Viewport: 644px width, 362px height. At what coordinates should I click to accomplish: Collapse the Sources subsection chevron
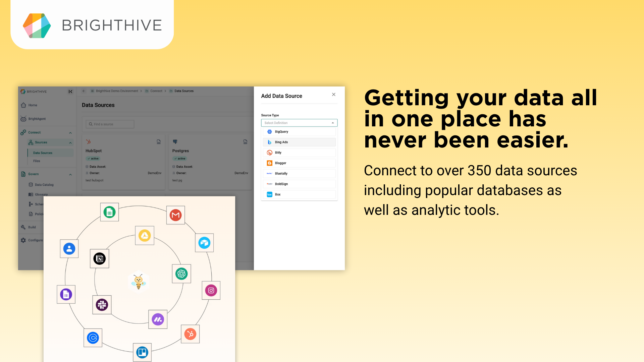(70, 143)
